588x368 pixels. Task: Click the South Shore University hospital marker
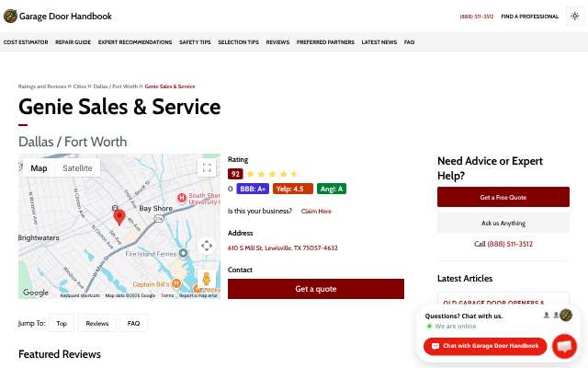click(x=182, y=198)
